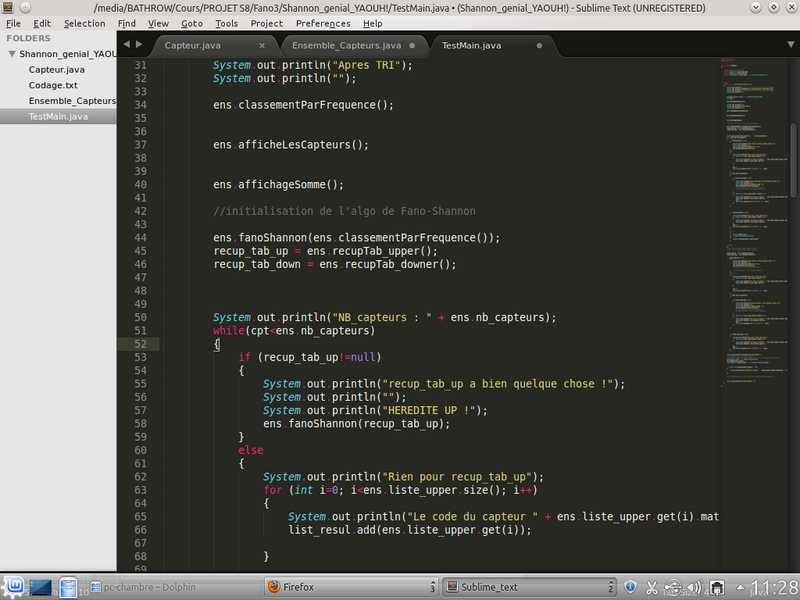Image resolution: width=800 pixels, height=600 pixels.
Task: Click the unsaved dot on Ensemble_Capteurs.java tab
Action: [x=414, y=46]
